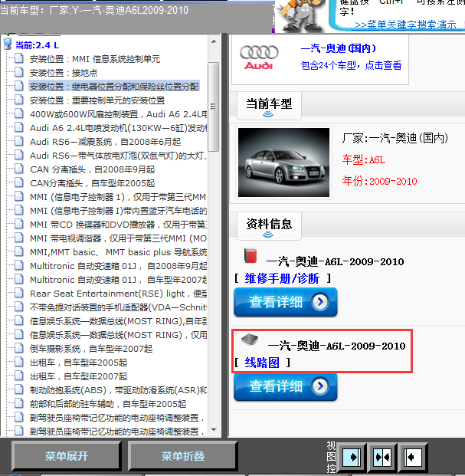Click document icon for 安装位置:接地点

(x=19, y=72)
